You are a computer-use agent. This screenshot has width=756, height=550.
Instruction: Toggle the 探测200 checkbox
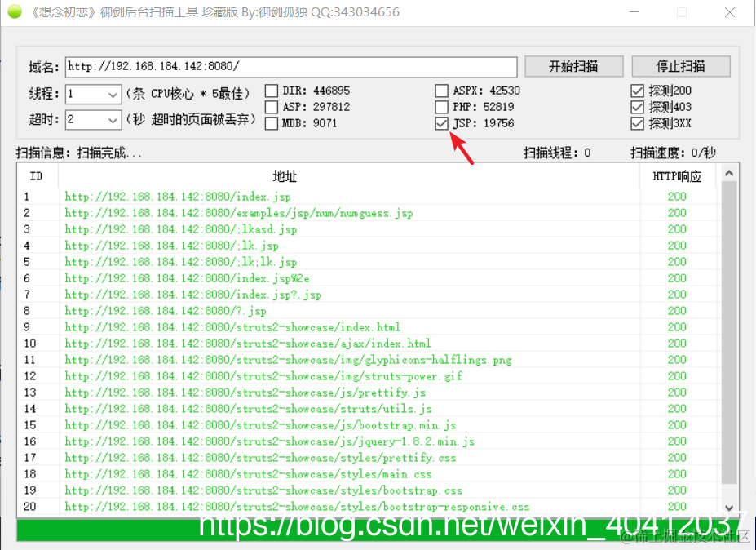click(638, 91)
